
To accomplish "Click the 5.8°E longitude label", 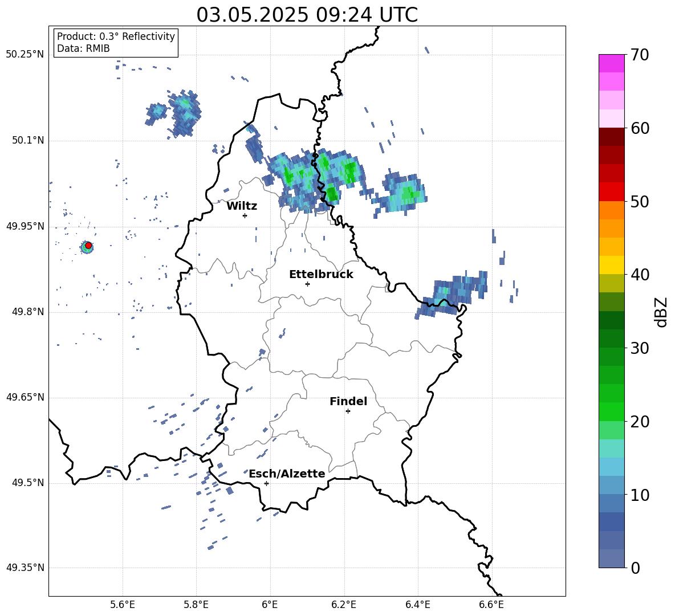I will pos(196,605).
